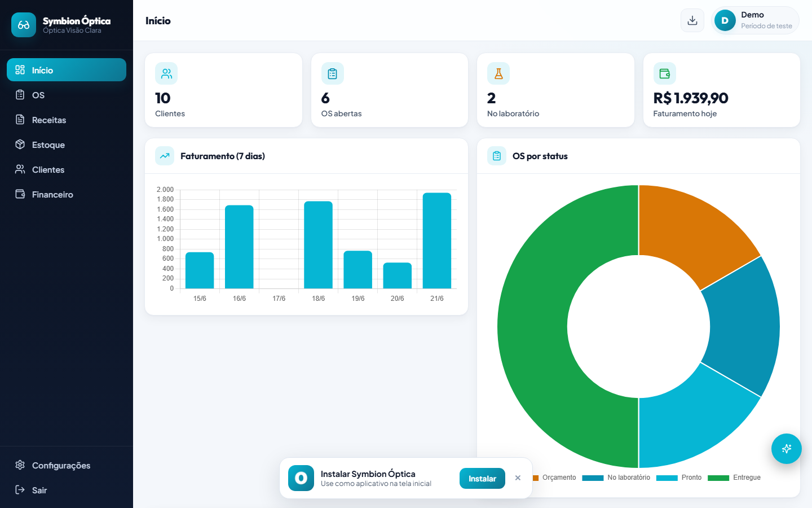Toggle the Entregue legend green swatch
812x508 pixels.
point(718,478)
